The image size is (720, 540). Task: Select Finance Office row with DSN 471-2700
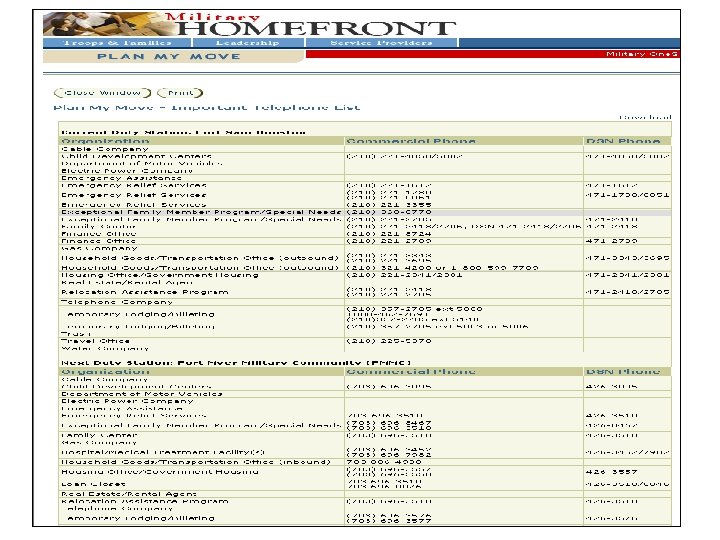[365, 241]
